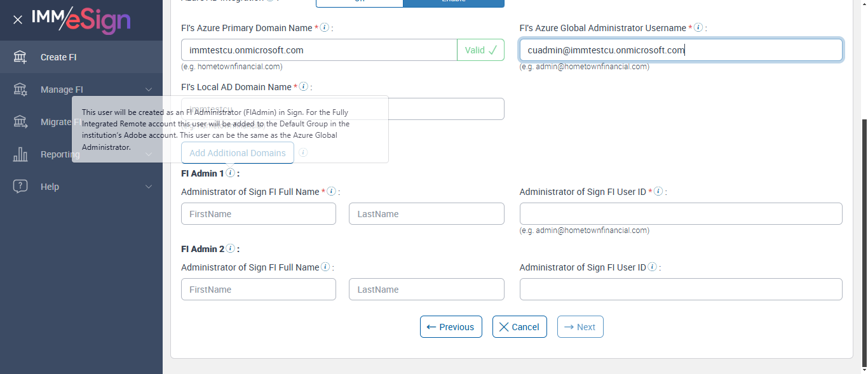Focus the Azure Primary Domain Name field
Image resolution: width=868 pixels, height=374 pixels.
pos(319,50)
